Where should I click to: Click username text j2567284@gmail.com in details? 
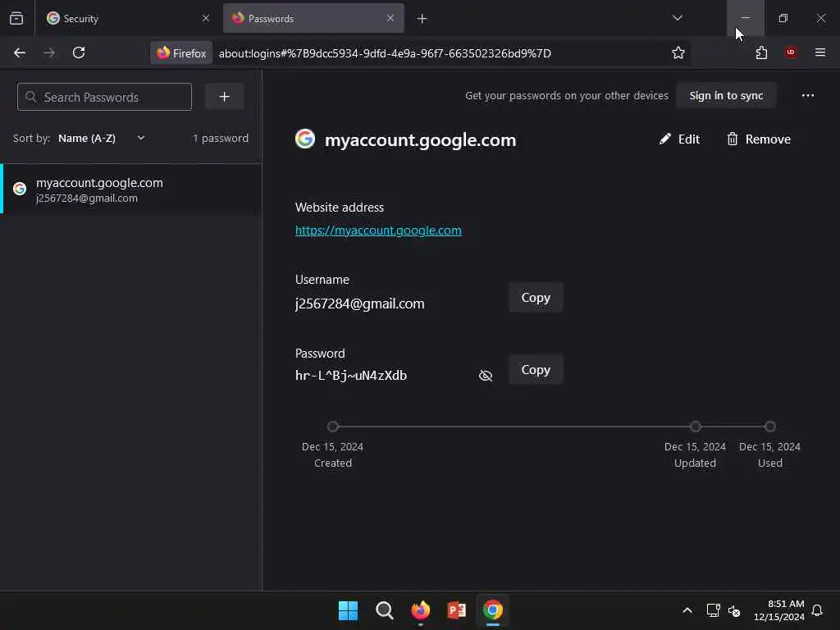[x=359, y=304]
